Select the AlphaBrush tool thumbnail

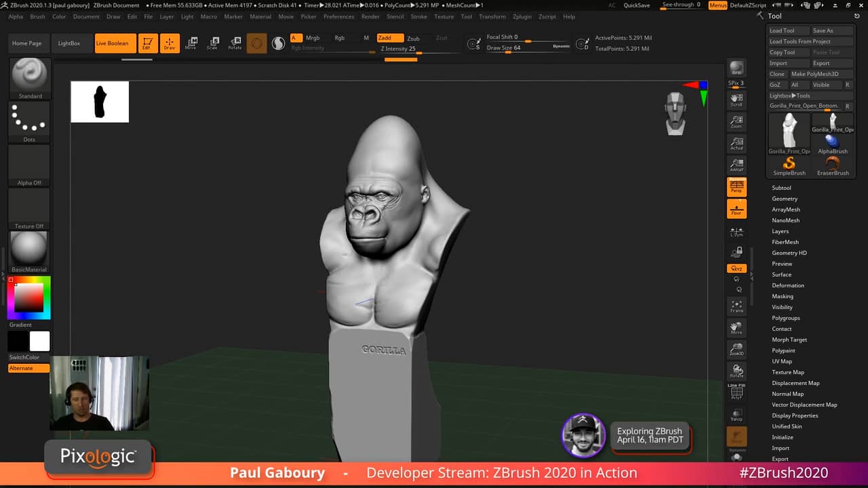[x=833, y=144]
